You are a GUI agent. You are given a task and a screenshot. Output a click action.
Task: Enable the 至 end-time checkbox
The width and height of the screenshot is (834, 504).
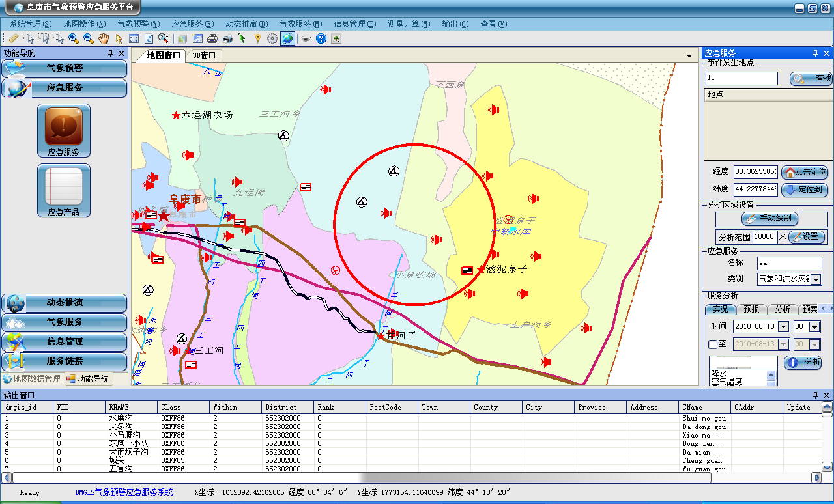pos(713,344)
